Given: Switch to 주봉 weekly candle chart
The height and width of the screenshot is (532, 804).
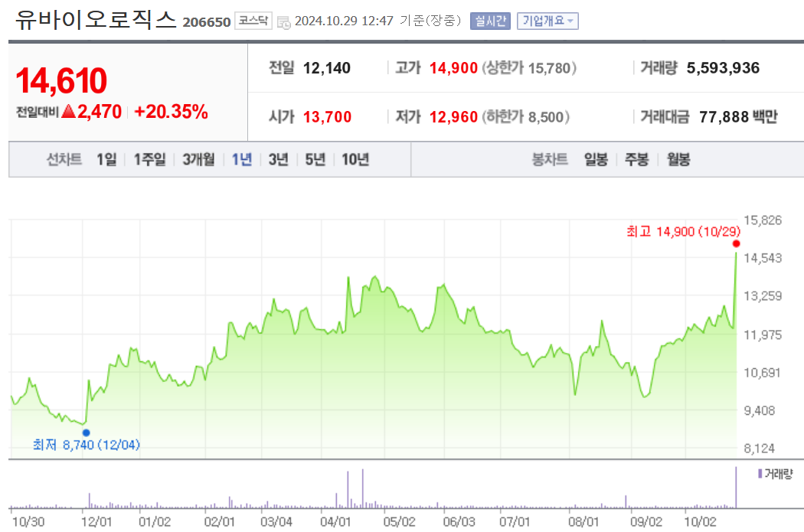Looking at the screenshot, I should [637, 159].
